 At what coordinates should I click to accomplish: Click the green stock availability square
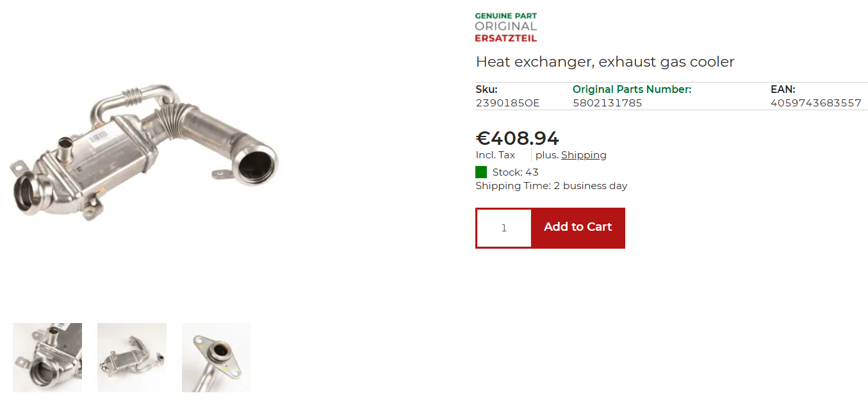481,172
